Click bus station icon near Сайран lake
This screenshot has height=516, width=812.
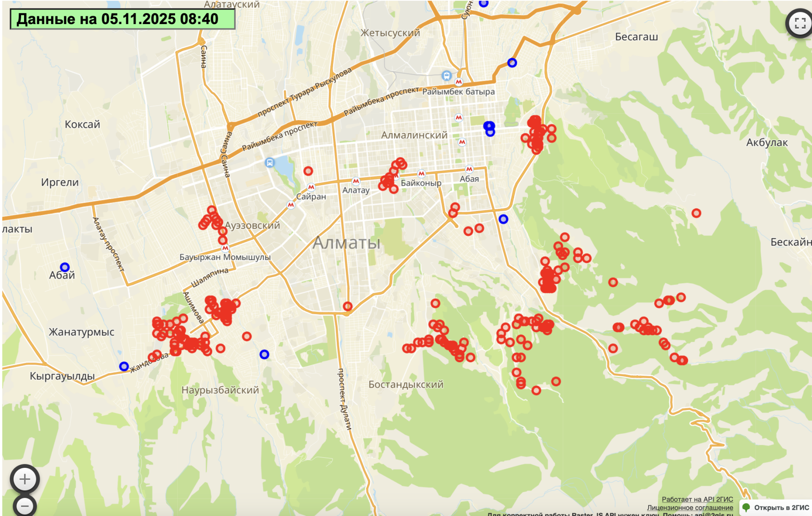[269, 162]
